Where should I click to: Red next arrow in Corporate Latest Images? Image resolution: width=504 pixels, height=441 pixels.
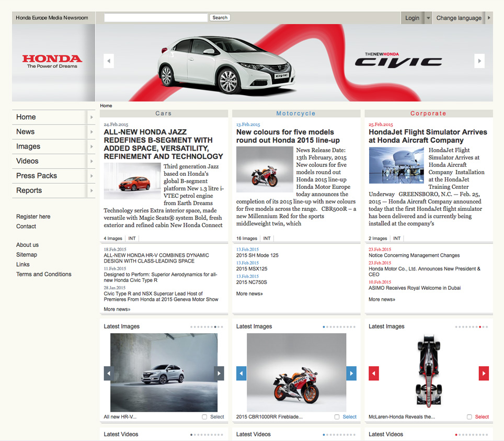click(x=484, y=373)
